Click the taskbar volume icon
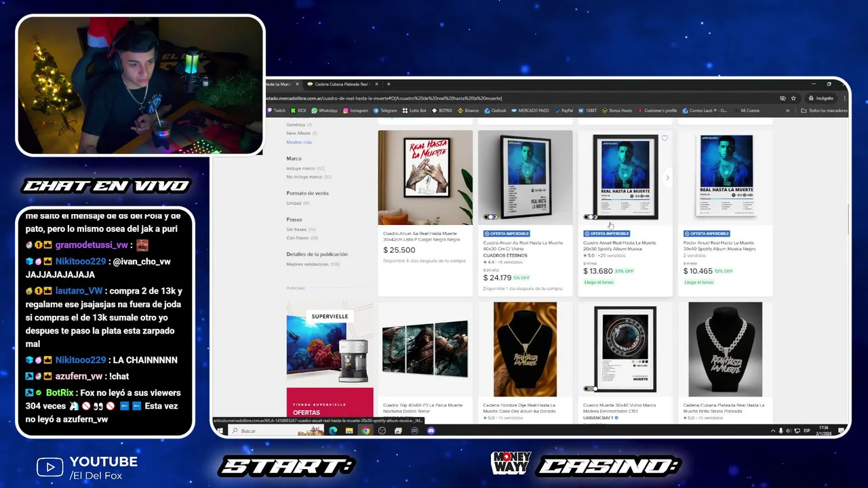This screenshot has height=488, width=868. 789,430
